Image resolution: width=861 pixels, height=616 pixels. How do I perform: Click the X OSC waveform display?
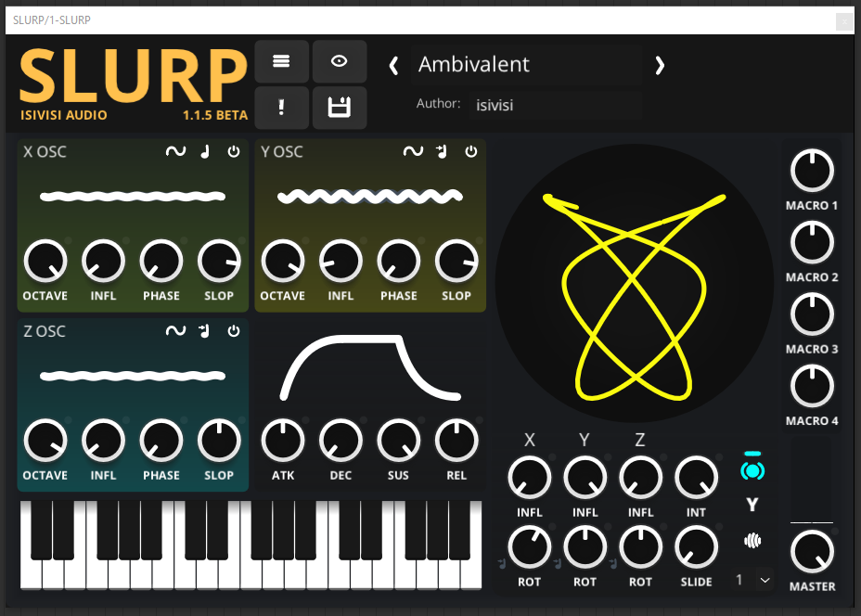coord(133,197)
